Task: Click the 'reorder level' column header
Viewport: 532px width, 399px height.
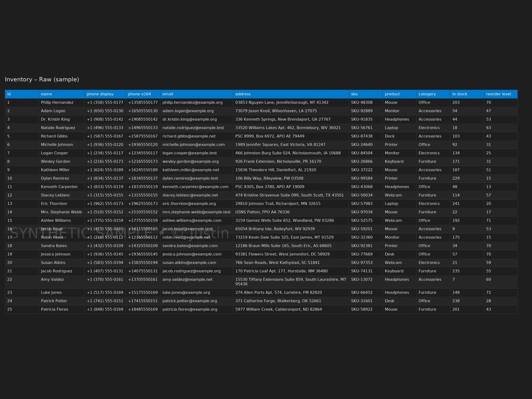Action: [501, 94]
